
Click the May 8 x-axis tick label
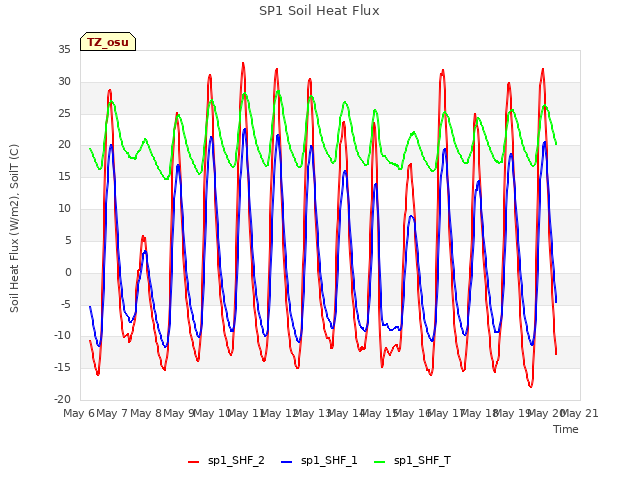pyautogui.click(x=145, y=413)
